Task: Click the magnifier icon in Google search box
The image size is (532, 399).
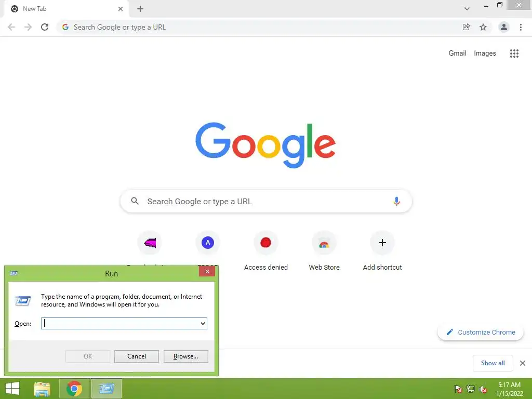Action: coord(135,201)
